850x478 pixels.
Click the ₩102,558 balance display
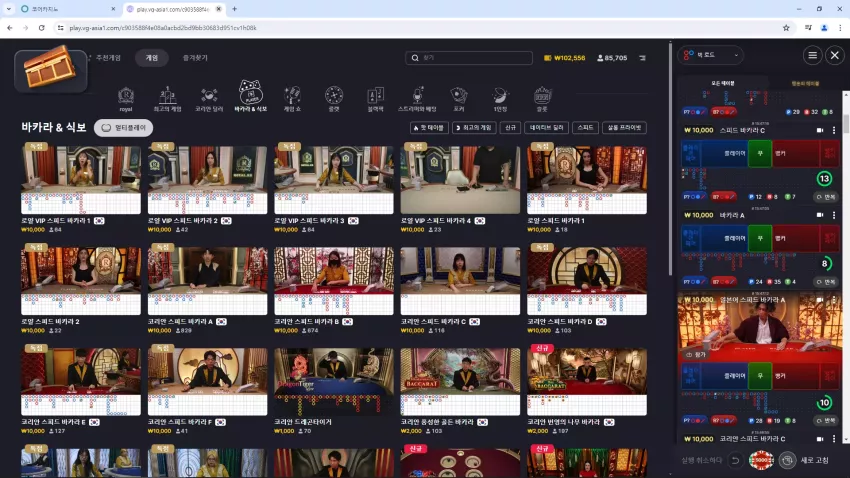click(565, 58)
